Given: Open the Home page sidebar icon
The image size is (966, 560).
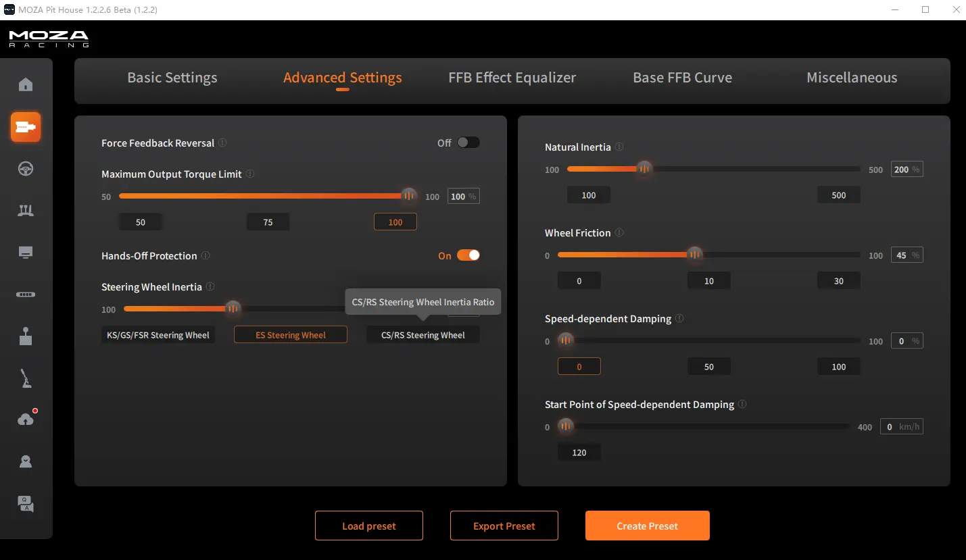Looking at the screenshot, I should [26, 84].
